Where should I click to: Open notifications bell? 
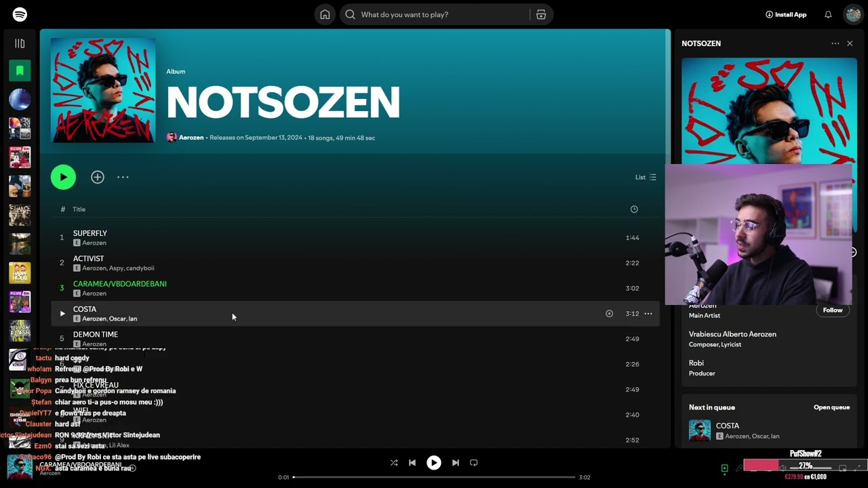pyautogui.click(x=828, y=14)
